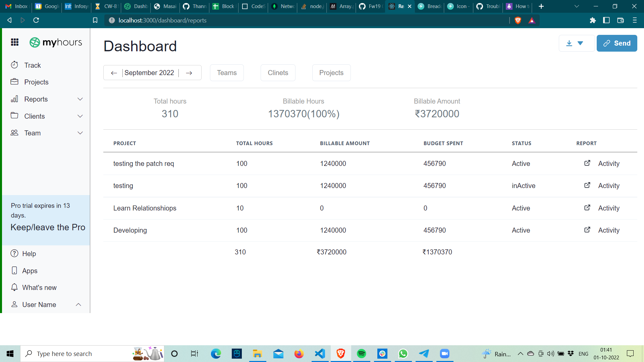Image resolution: width=644 pixels, height=362 pixels.
Task: Click the Send button
Action: pyautogui.click(x=616, y=43)
